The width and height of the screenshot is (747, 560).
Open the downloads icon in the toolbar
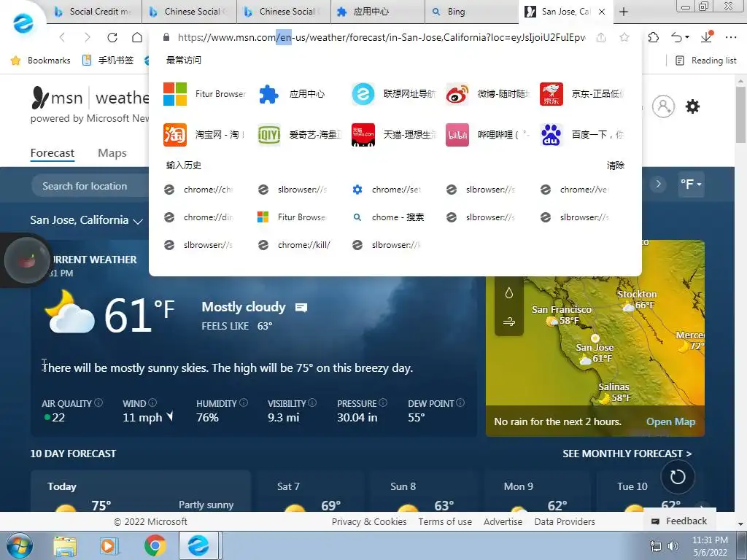coord(707,36)
